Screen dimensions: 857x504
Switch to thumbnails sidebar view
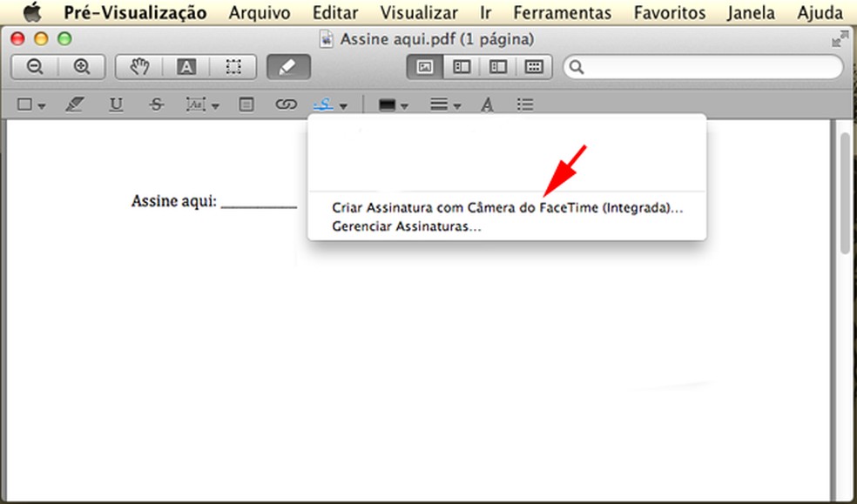[462, 67]
